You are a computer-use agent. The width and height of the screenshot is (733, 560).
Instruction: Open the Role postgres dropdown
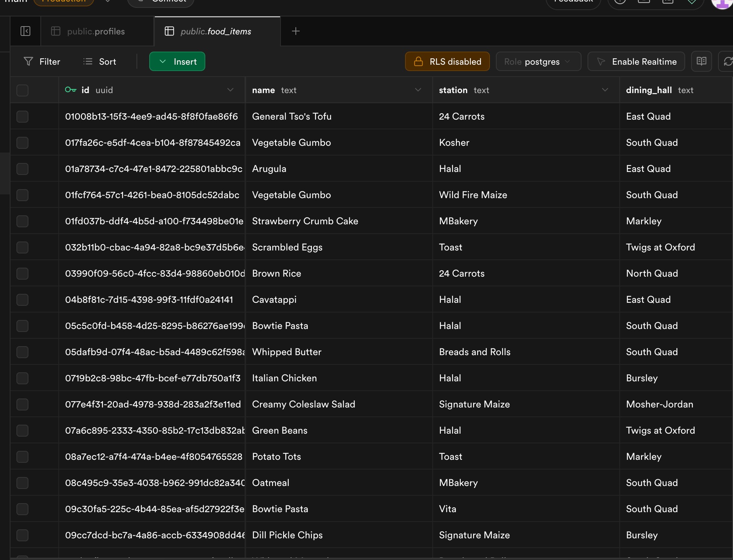[538, 61]
